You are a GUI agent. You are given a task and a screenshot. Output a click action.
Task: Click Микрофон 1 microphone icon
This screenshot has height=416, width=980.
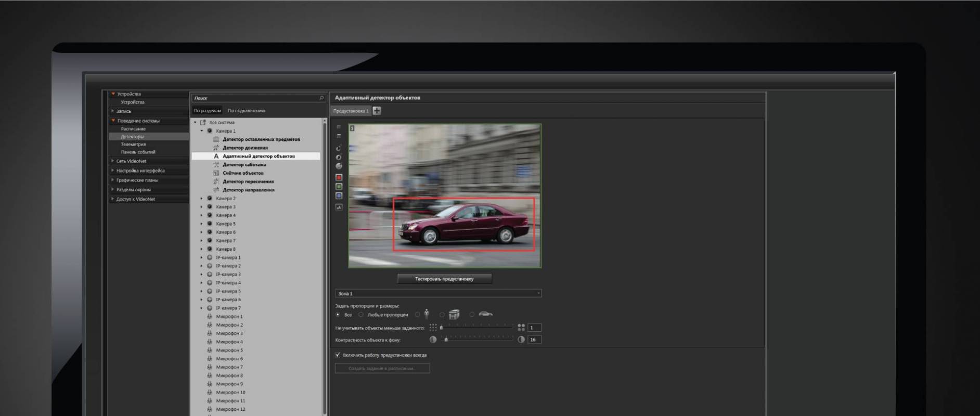(210, 316)
